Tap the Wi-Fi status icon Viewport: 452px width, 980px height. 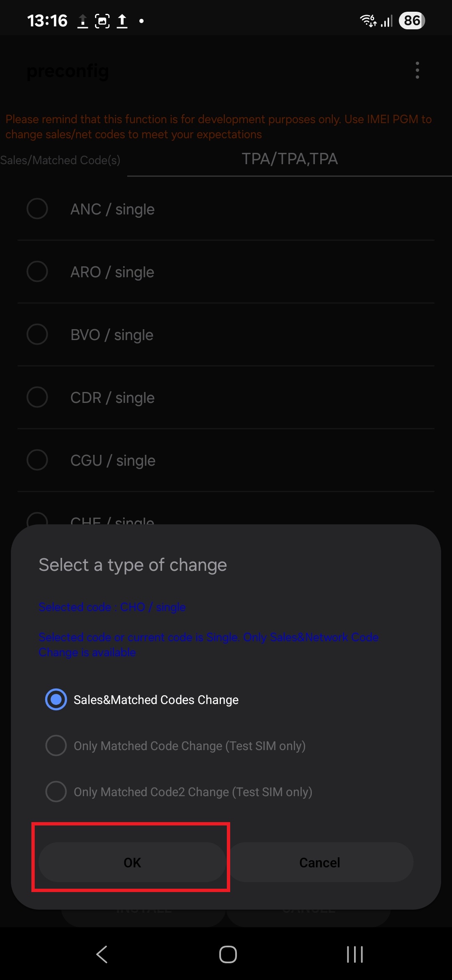pyautogui.click(x=368, y=21)
